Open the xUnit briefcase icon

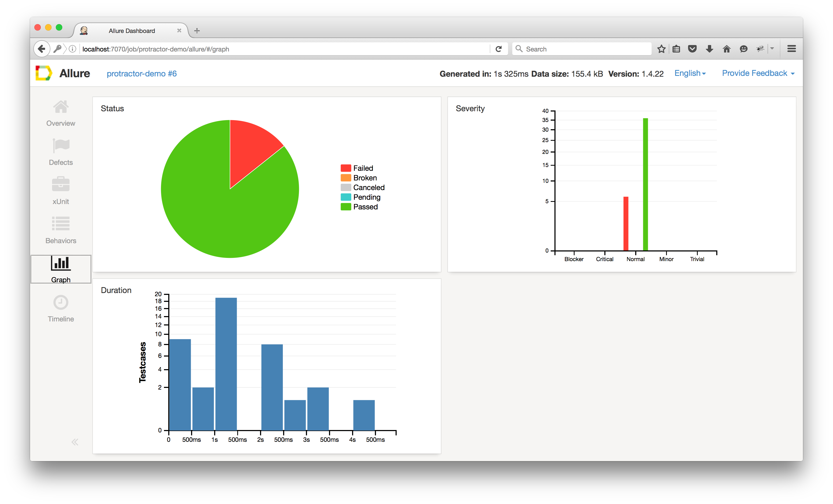click(x=61, y=184)
